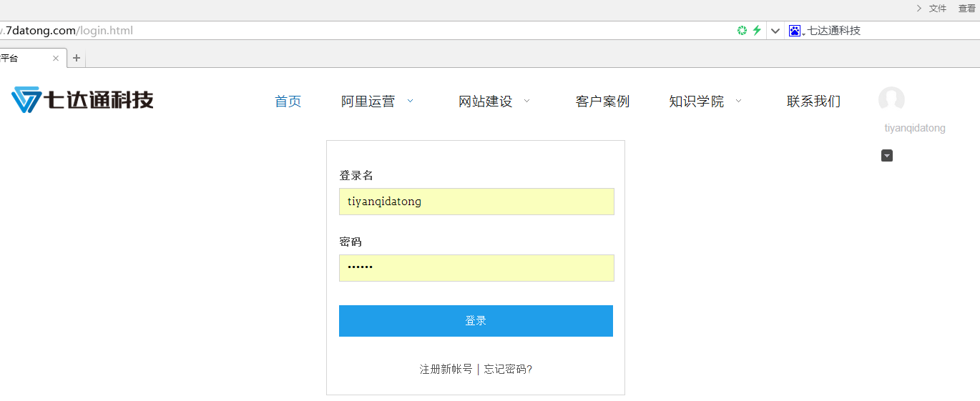Click the 七达通科技 search box
This screenshot has width=980, height=401.
891,31
